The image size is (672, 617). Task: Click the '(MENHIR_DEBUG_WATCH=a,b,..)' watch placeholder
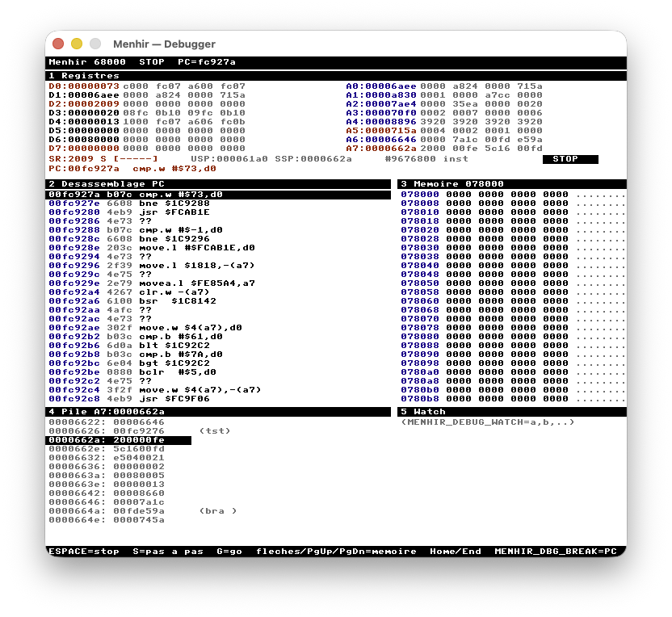tap(488, 422)
